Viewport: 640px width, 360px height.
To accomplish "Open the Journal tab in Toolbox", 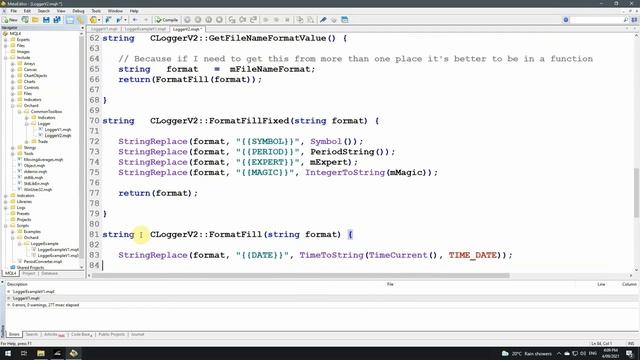I will pos(138,334).
